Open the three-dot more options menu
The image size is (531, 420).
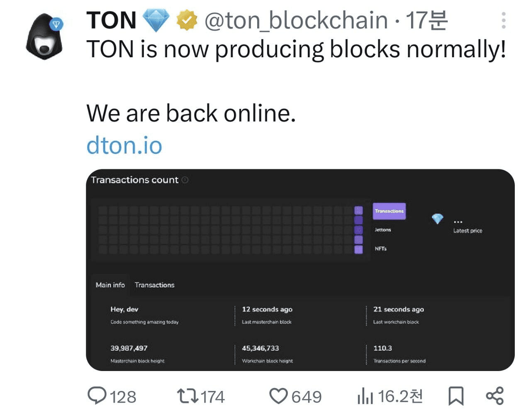[504, 20]
